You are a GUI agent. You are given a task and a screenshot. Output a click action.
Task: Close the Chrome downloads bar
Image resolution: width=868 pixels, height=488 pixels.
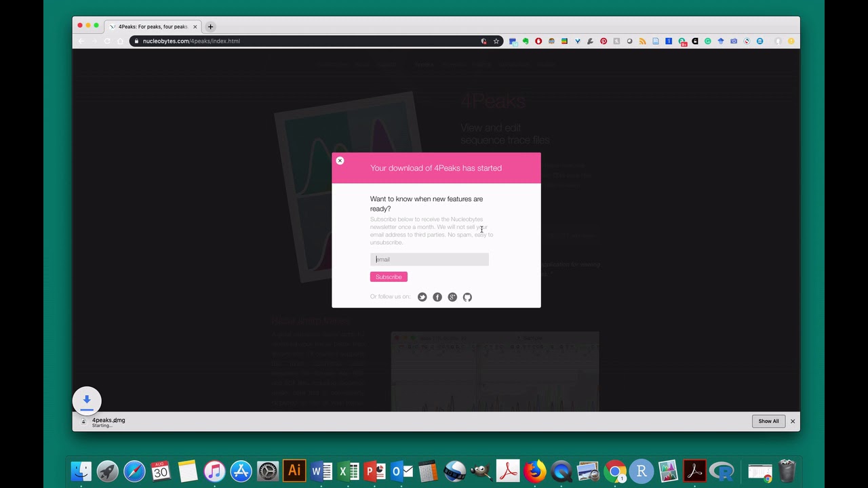click(792, 421)
